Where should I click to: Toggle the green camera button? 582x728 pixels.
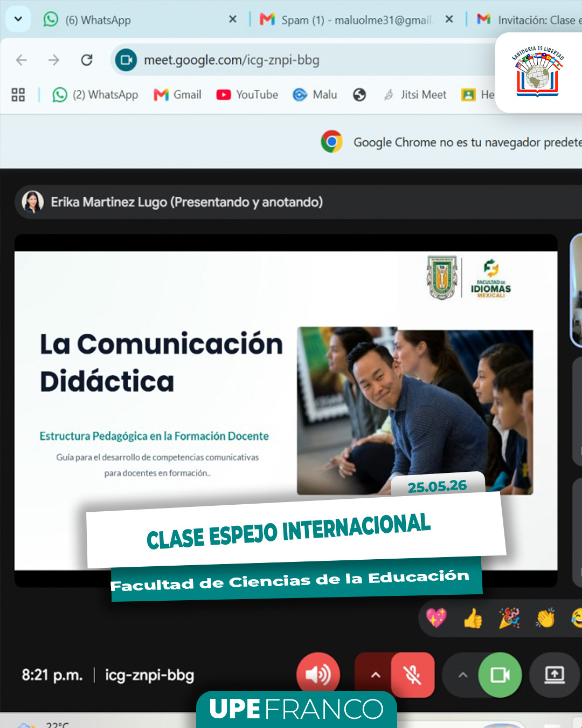(x=500, y=675)
